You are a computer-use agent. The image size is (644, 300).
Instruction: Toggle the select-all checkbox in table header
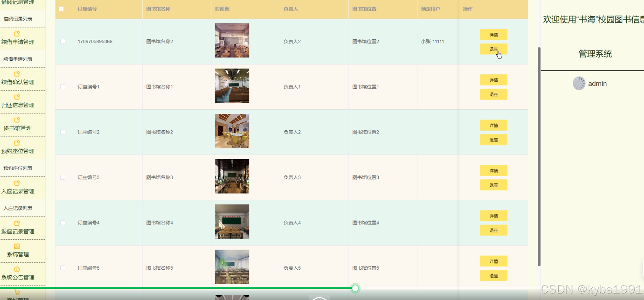pyautogui.click(x=61, y=9)
